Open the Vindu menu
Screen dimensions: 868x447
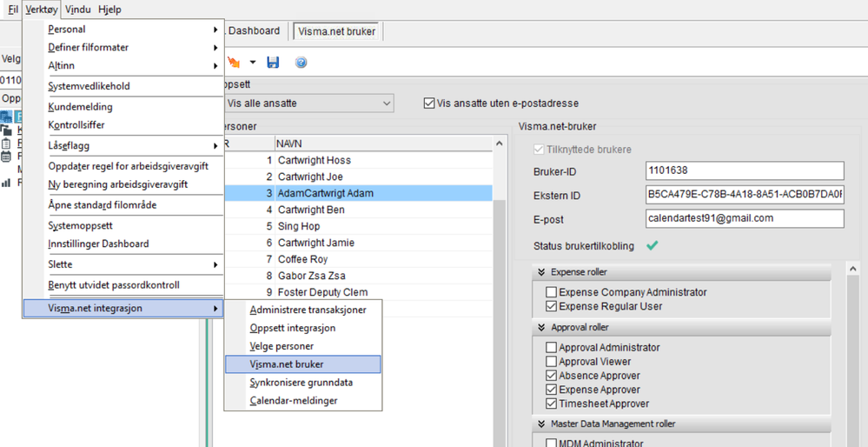pos(77,10)
